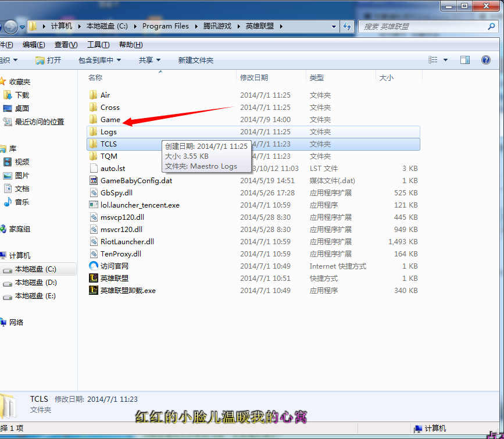The width and height of the screenshot is (504, 439).
Task: Select the TCLS folder row
Action: point(253,144)
